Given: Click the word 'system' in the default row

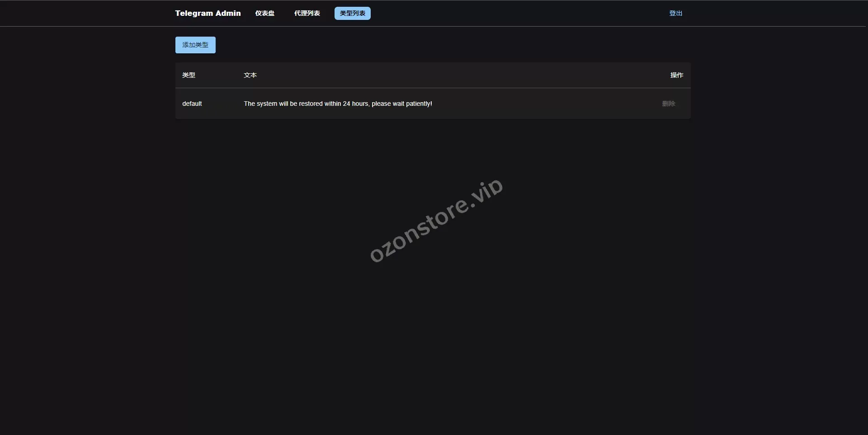Looking at the screenshot, I should [x=267, y=104].
